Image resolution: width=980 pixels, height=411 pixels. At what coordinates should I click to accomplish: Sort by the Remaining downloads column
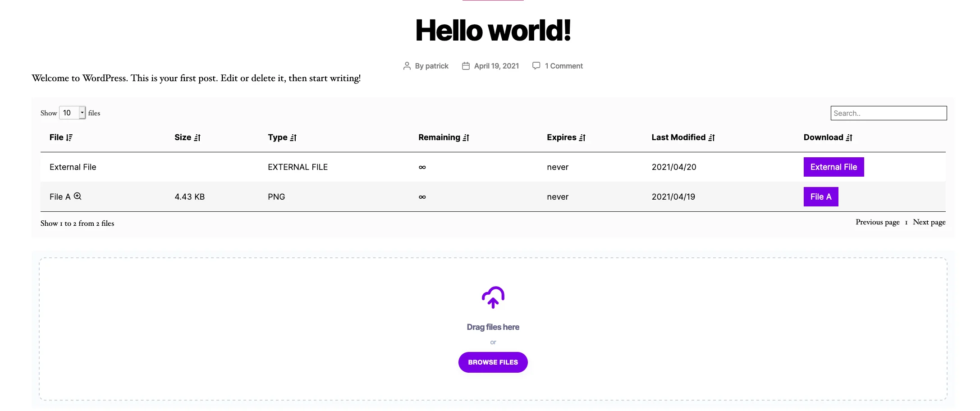pos(466,137)
